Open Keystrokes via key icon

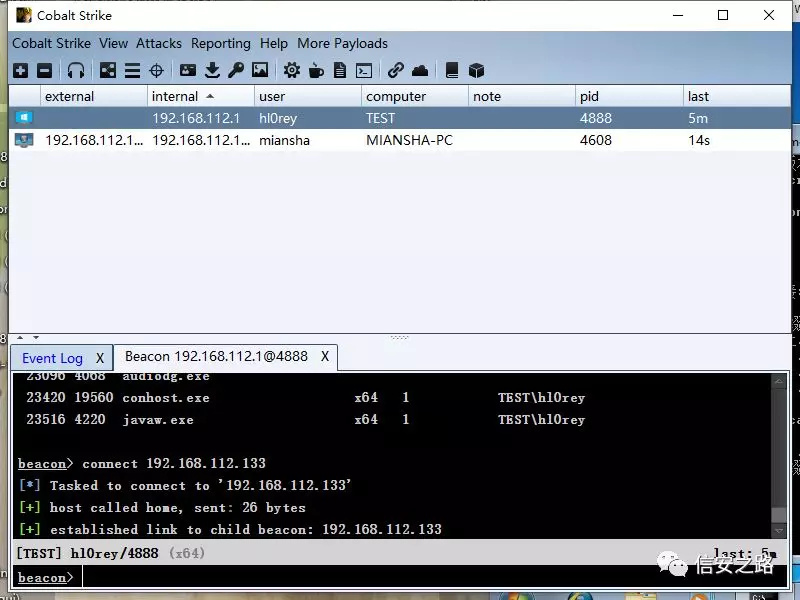point(236,70)
